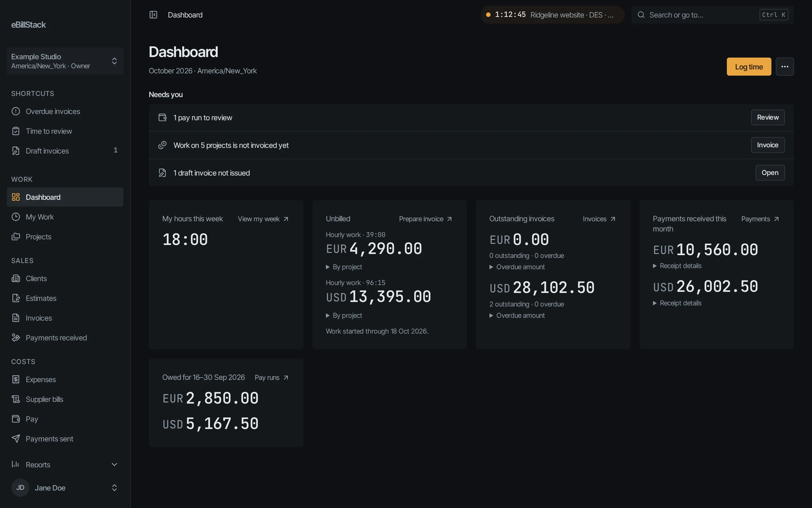Click the Draft invoices document icon
Image resolution: width=812 pixels, height=508 pixels.
click(16, 151)
